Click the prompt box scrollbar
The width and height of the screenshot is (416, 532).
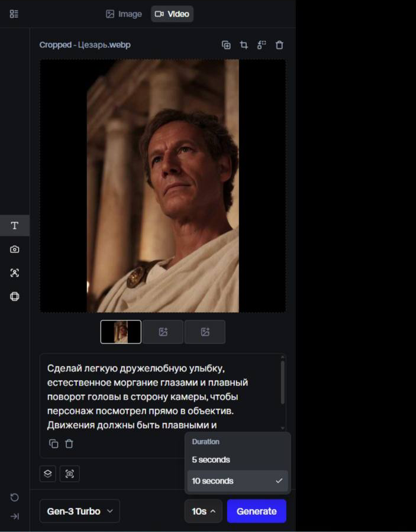tap(282, 382)
